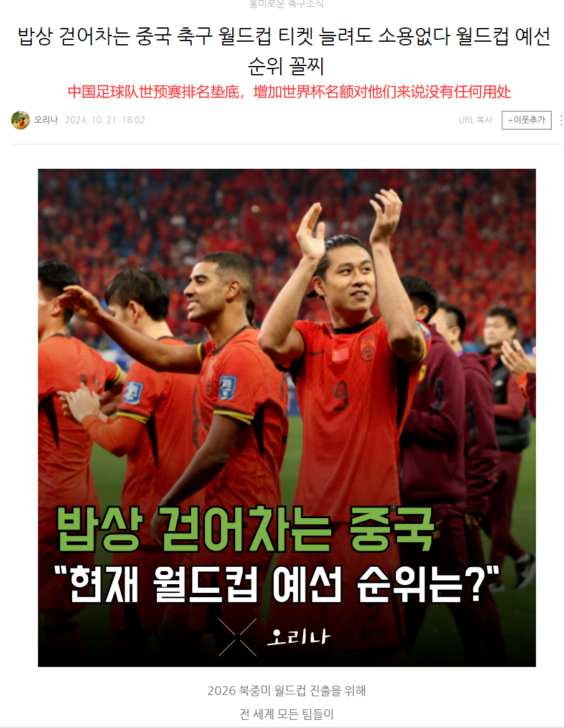
Task: Click the body line 전 세계 모든 팀들이
Action: [286, 714]
